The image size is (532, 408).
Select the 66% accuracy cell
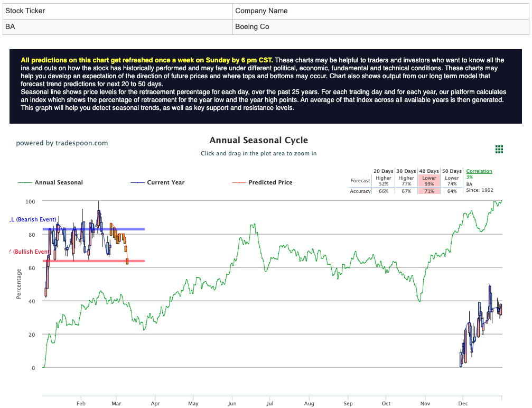[x=384, y=191]
